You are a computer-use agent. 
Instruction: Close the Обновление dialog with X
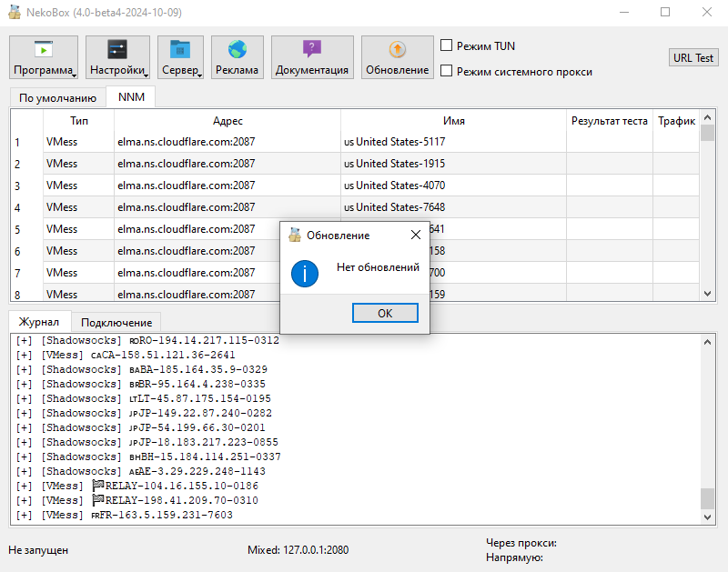416,235
